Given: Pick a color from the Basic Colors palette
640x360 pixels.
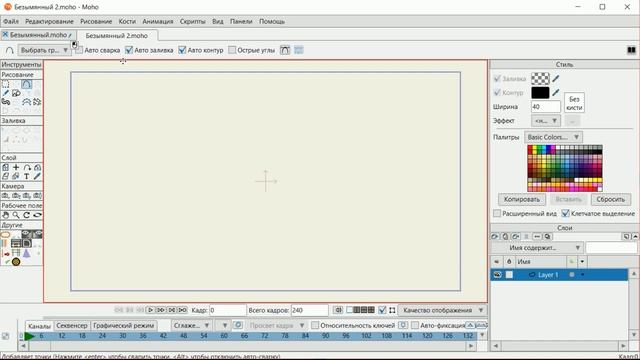Looking at the screenshot, I should point(565,168).
